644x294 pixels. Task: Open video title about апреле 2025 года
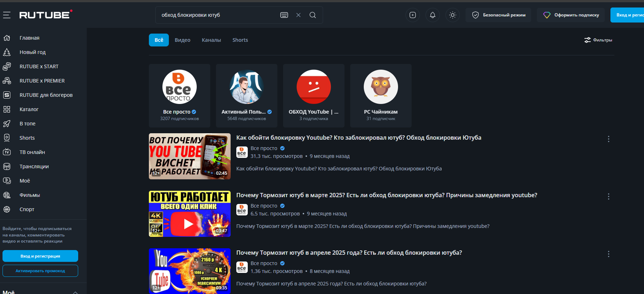pyautogui.click(x=349, y=253)
